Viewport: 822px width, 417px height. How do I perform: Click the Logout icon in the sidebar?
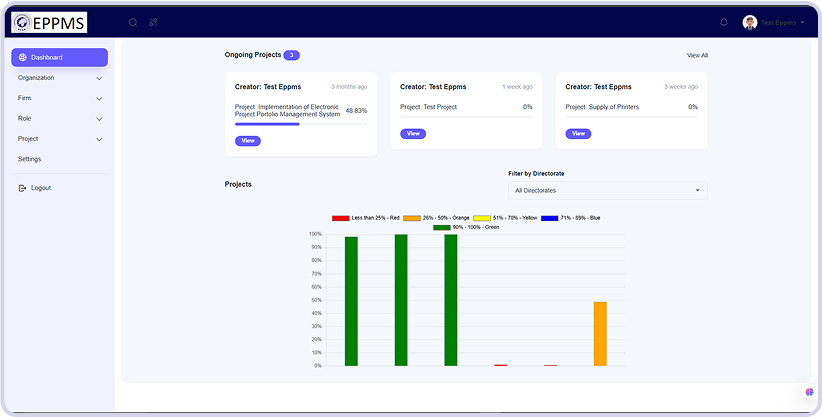[x=22, y=188]
